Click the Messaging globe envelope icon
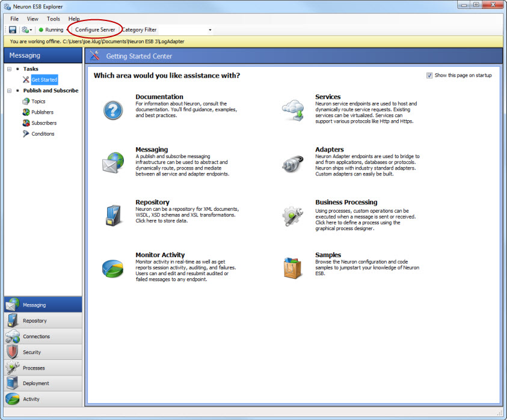 (113, 163)
